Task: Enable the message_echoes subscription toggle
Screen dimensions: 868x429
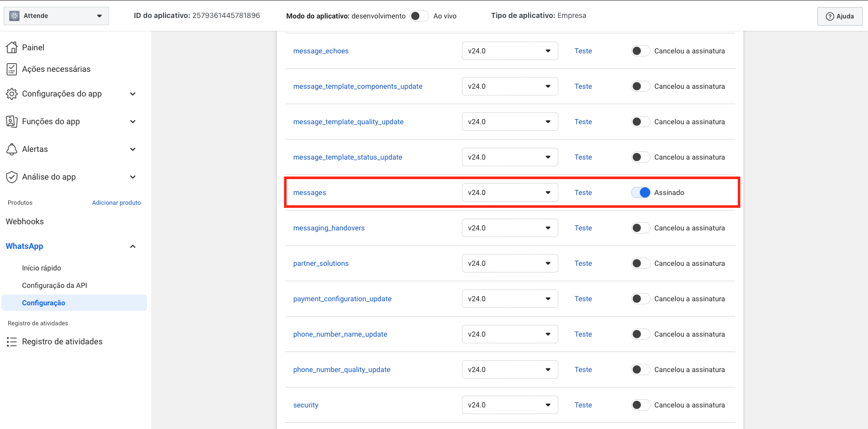Action: pos(640,51)
